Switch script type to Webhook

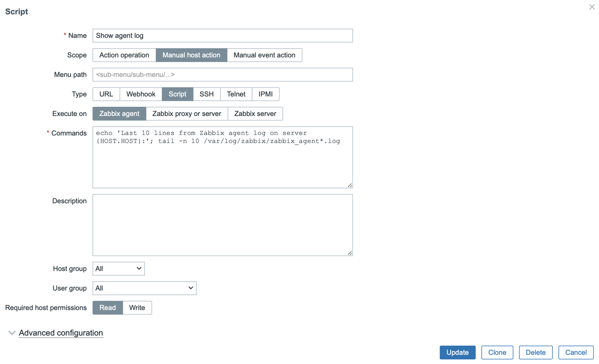(x=141, y=94)
